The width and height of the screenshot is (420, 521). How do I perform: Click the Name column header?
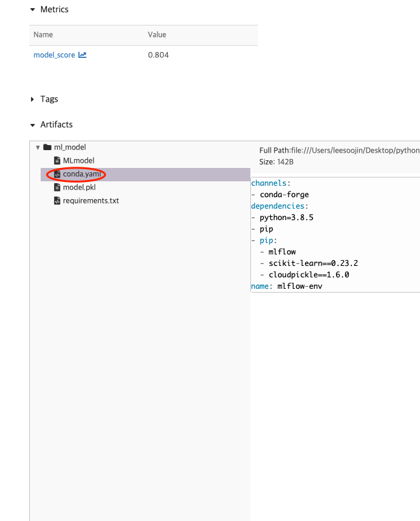tap(43, 35)
